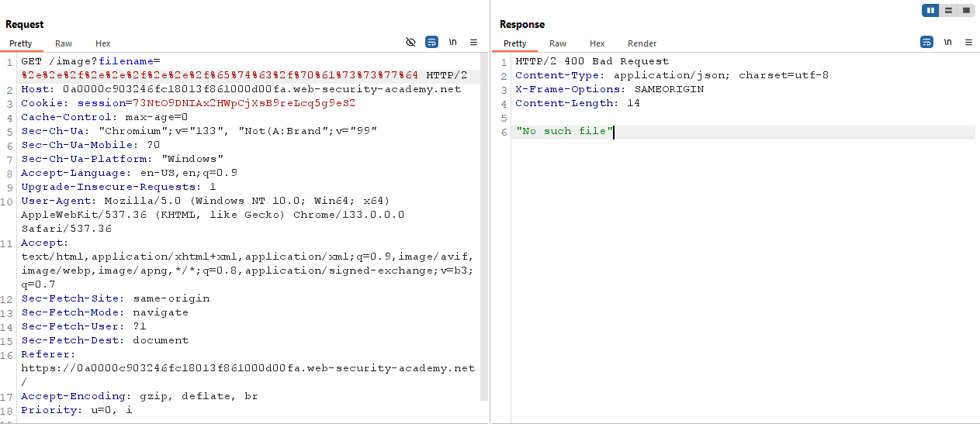The height and width of the screenshot is (424, 980).
Task: Toggle hidden items eye icon in Request
Action: pyautogui.click(x=411, y=43)
